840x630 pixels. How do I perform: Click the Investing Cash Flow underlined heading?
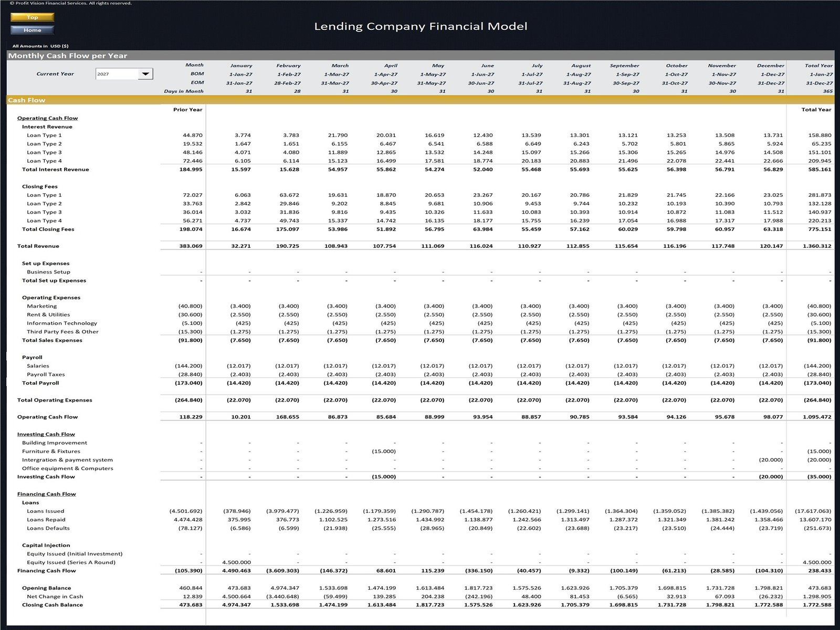pos(46,434)
